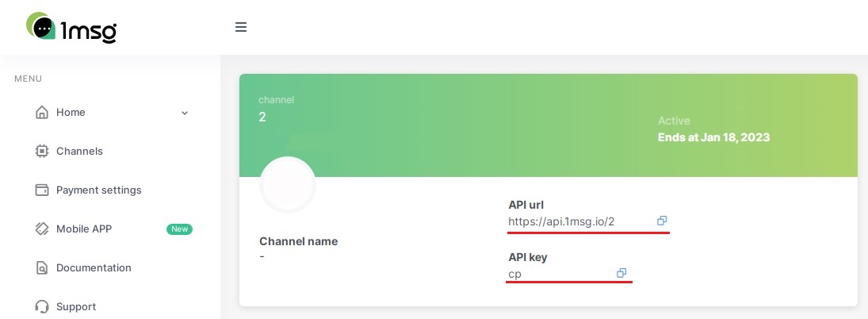Open the Mobile APP menu item
868x319 pixels.
(x=84, y=229)
